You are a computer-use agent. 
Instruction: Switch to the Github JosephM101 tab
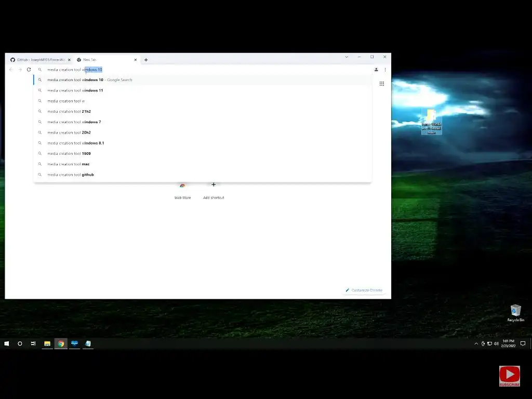pos(40,60)
